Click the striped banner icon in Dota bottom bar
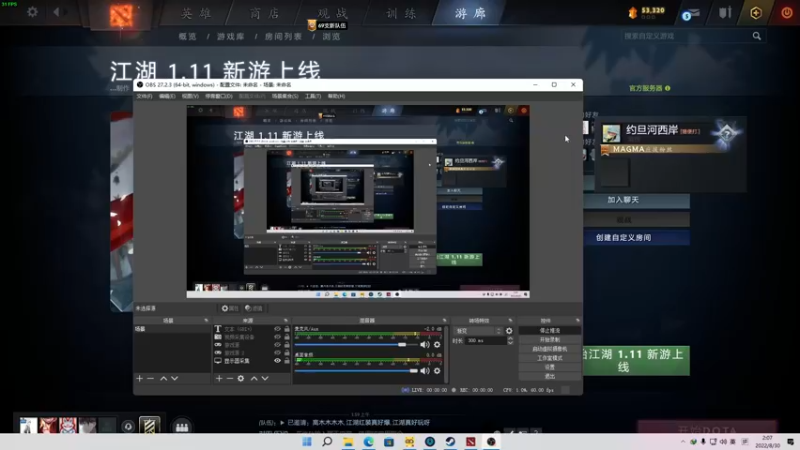This screenshot has width=800, height=450. pos(149,426)
